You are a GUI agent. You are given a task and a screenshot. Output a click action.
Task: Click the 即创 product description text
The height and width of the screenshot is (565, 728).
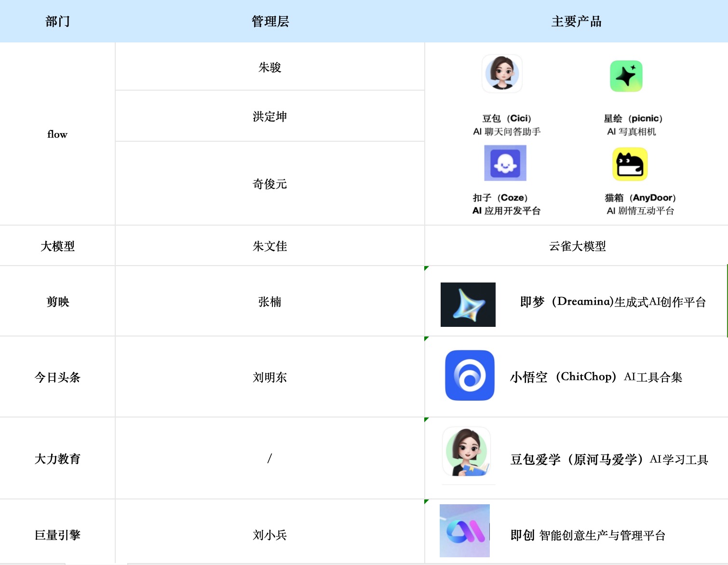pos(588,535)
